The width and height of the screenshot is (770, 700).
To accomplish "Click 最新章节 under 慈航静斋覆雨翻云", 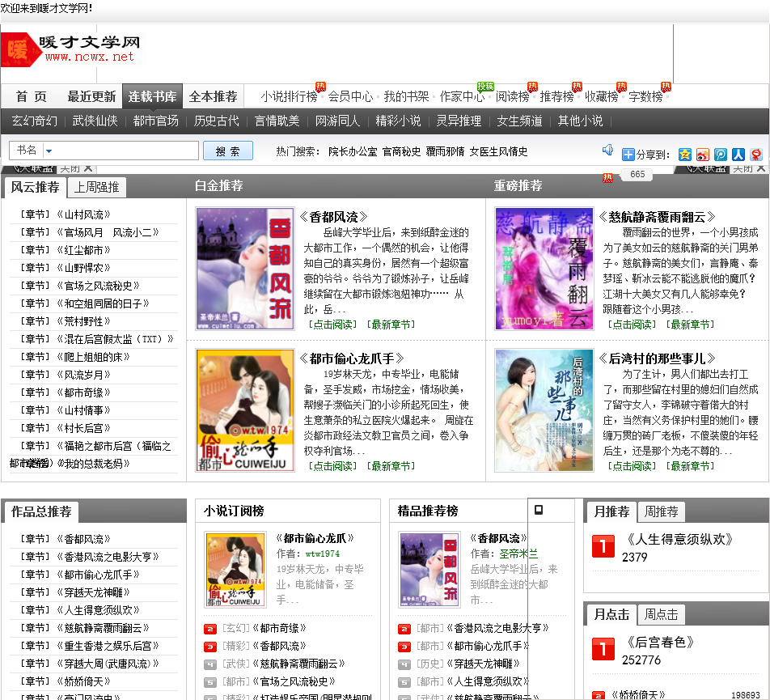I will (x=691, y=325).
